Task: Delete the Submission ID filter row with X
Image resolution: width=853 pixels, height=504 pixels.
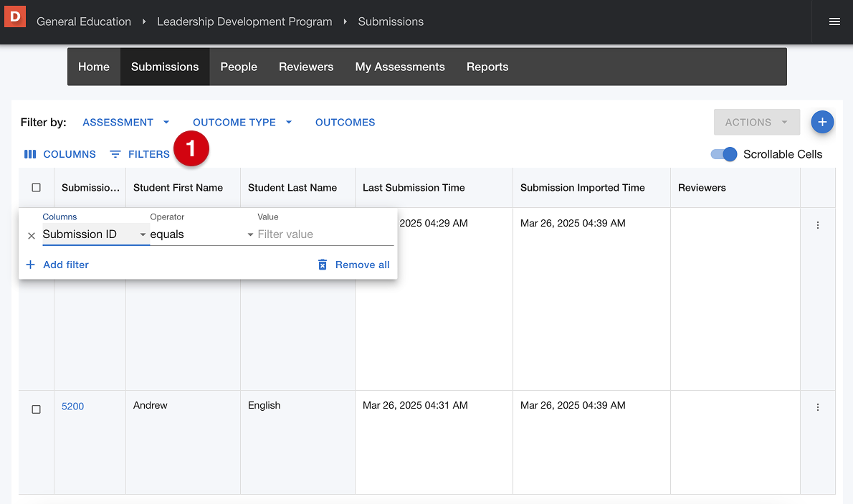Action: point(32,235)
